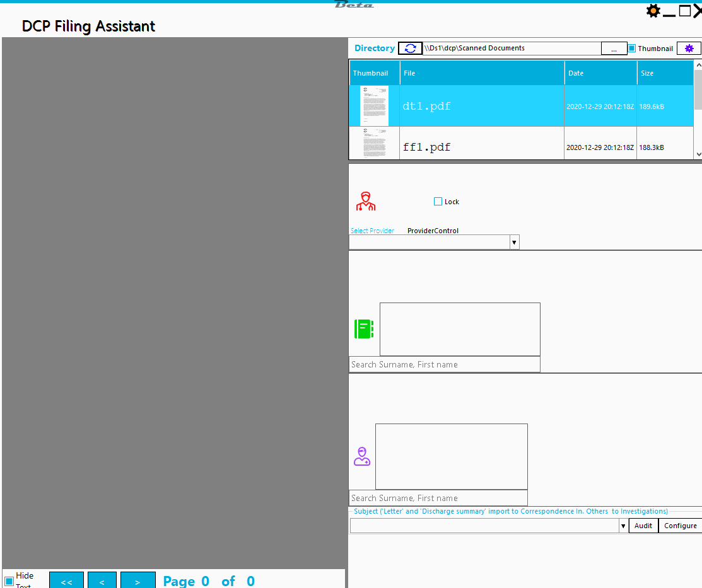
Task: Click the Configure button
Action: click(680, 526)
